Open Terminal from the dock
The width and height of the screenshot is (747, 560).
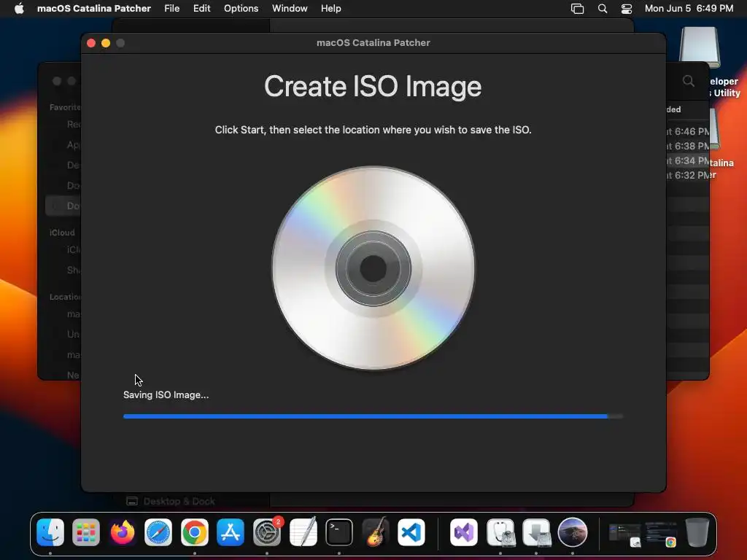(339, 532)
